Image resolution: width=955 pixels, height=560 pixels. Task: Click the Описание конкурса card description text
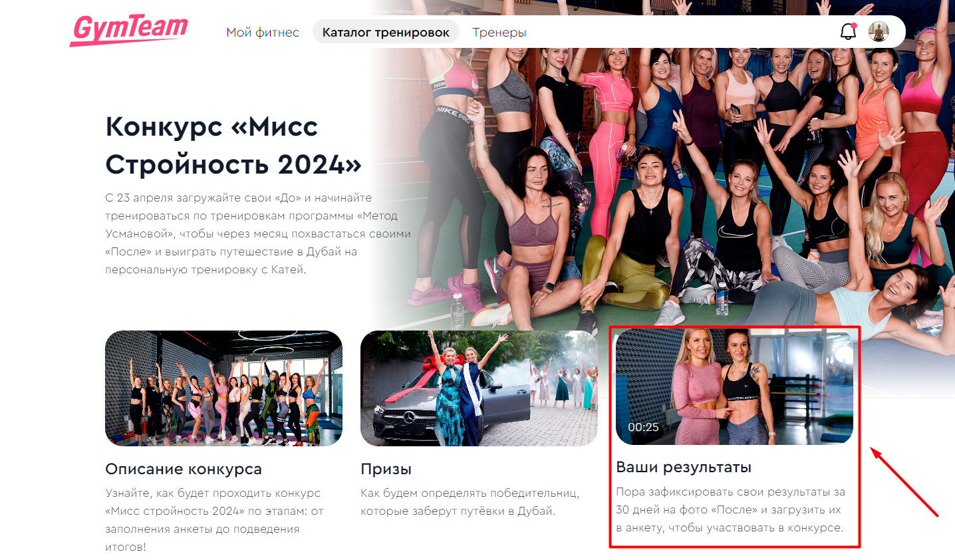214,520
